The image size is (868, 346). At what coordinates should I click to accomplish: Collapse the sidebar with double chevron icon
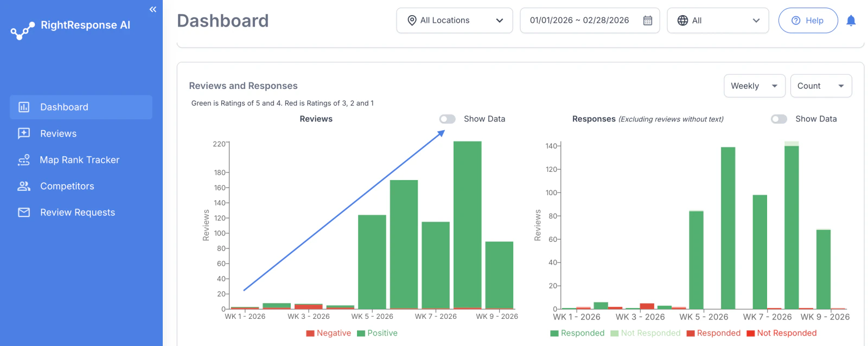(153, 9)
